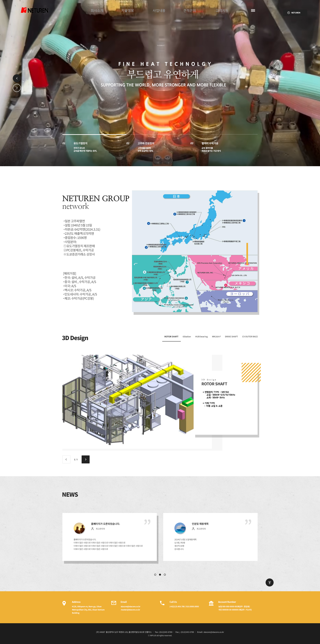Open news card 홈페이지가 오픈되었습니다
Screen dimensions: 320x644
click(x=109, y=537)
